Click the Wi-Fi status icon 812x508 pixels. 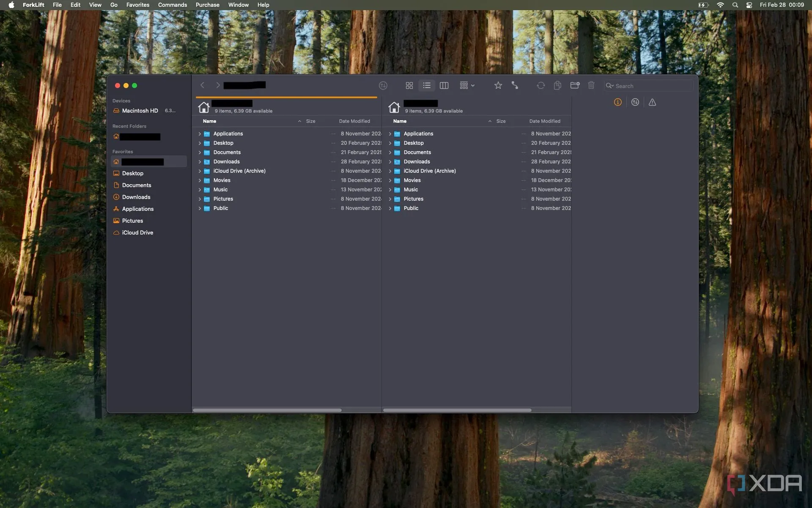click(x=720, y=5)
